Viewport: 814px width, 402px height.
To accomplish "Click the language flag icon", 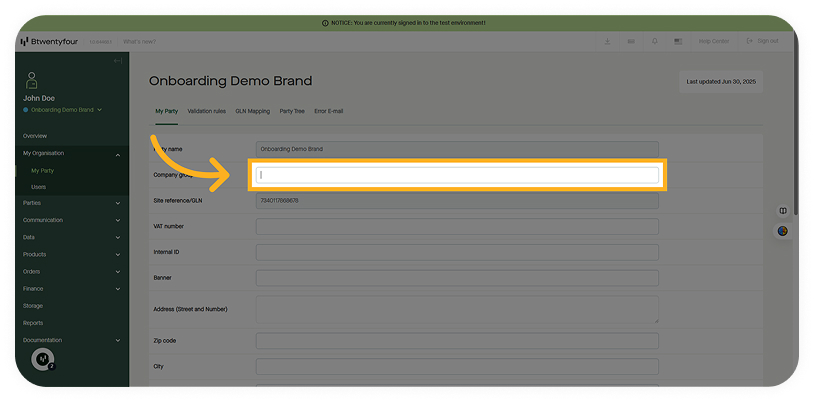I will pos(678,41).
